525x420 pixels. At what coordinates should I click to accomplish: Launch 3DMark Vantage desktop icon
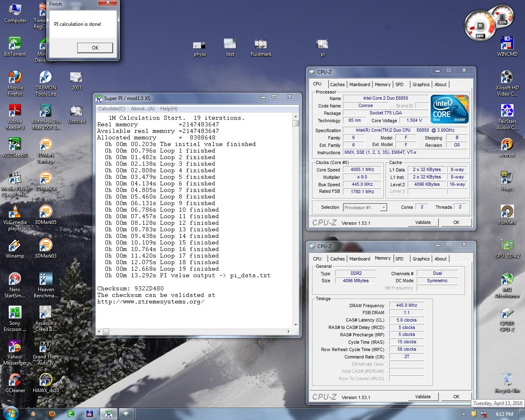pyautogui.click(x=46, y=150)
